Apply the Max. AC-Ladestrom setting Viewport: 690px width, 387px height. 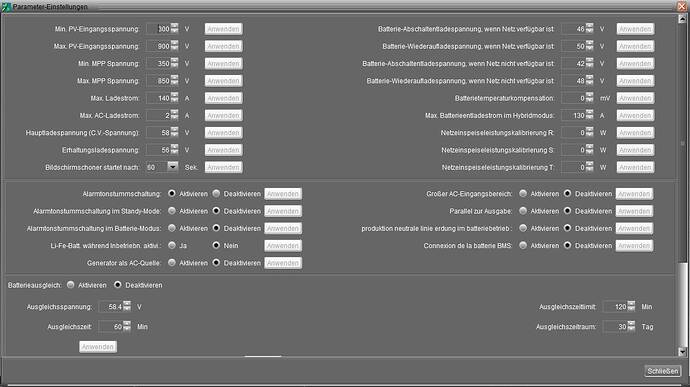[224, 115]
